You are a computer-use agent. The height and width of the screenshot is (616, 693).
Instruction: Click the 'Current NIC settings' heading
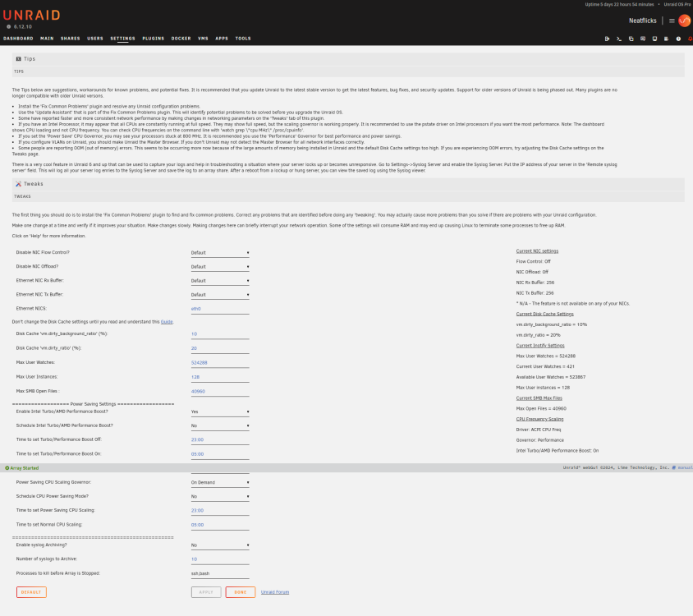[537, 251]
